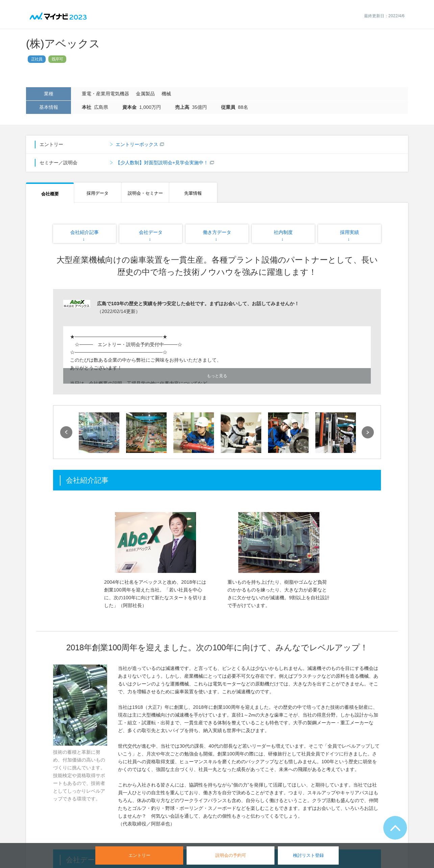434x868 pixels.
Task: Open the factory floor overview thumbnail
Action: [x=146, y=432]
